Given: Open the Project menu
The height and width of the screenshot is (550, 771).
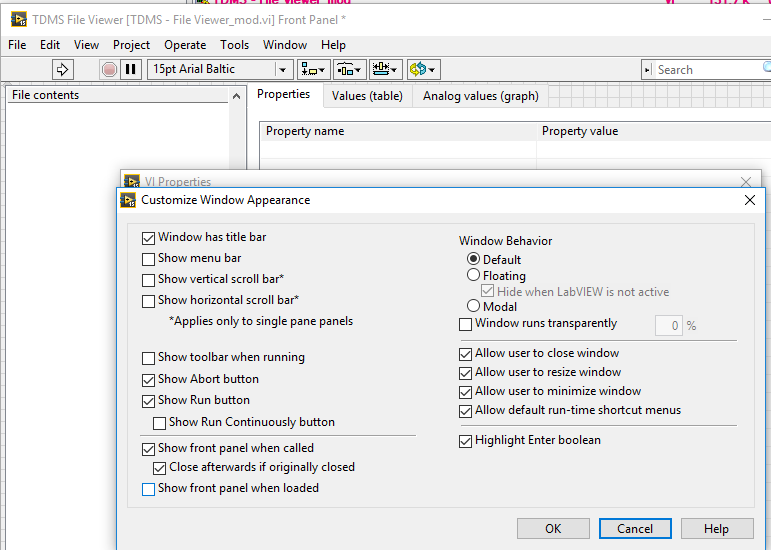Looking at the screenshot, I should click(x=131, y=45).
